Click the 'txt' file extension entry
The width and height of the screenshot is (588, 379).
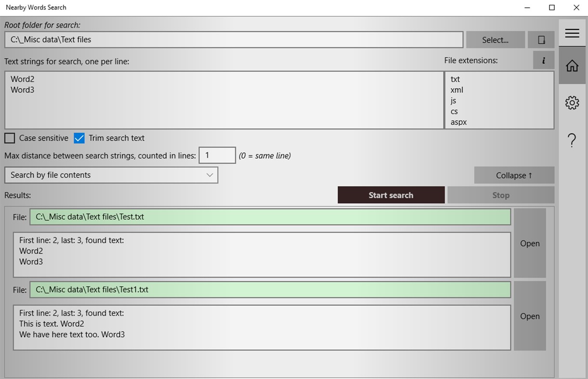pos(455,79)
